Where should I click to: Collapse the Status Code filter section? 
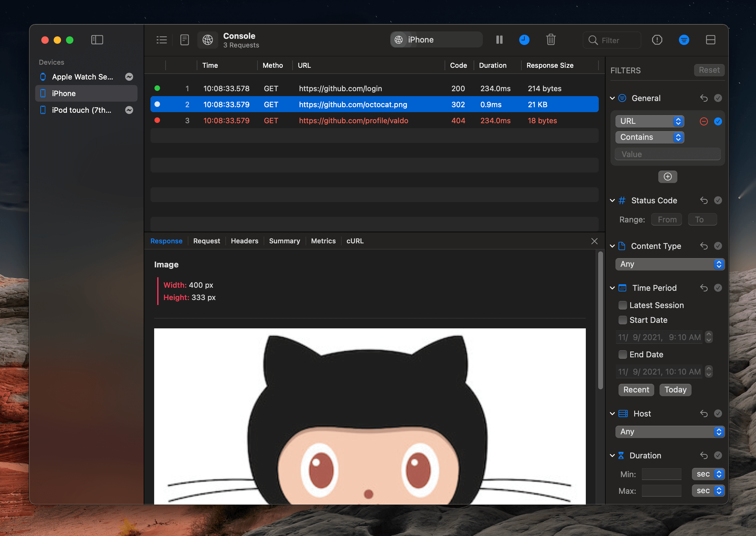pos(612,201)
